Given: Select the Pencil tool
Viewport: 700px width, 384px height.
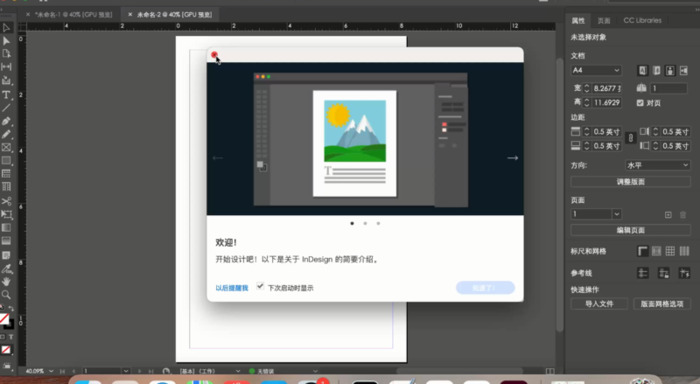Looking at the screenshot, I should [x=6, y=134].
